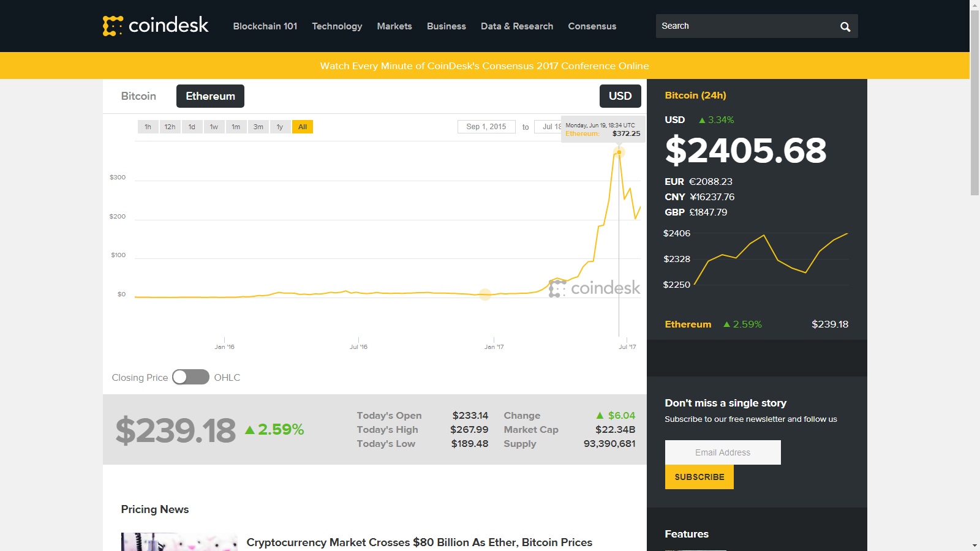Open the Sep 1, 2015 start date picker
Image resolution: width=980 pixels, height=551 pixels.
click(486, 127)
